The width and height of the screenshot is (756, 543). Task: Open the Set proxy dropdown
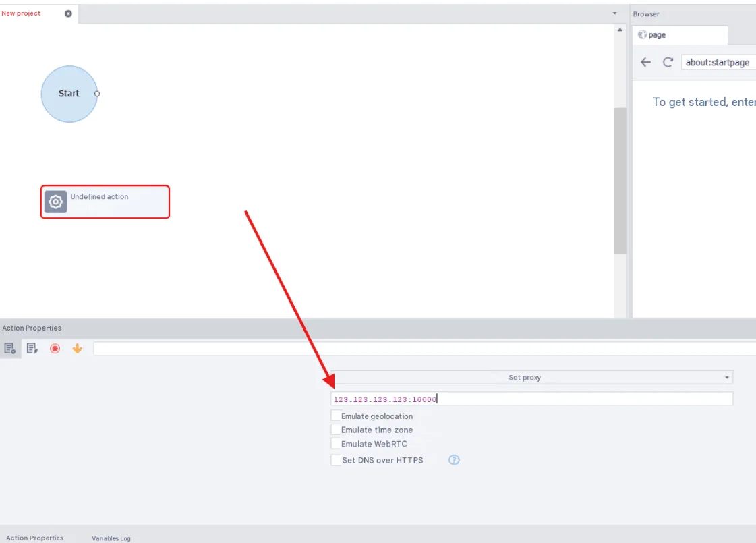point(531,377)
